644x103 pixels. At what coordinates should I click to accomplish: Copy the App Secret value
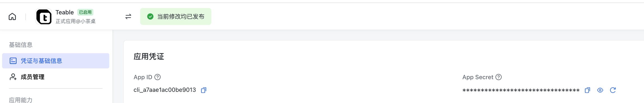pyautogui.click(x=588, y=90)
